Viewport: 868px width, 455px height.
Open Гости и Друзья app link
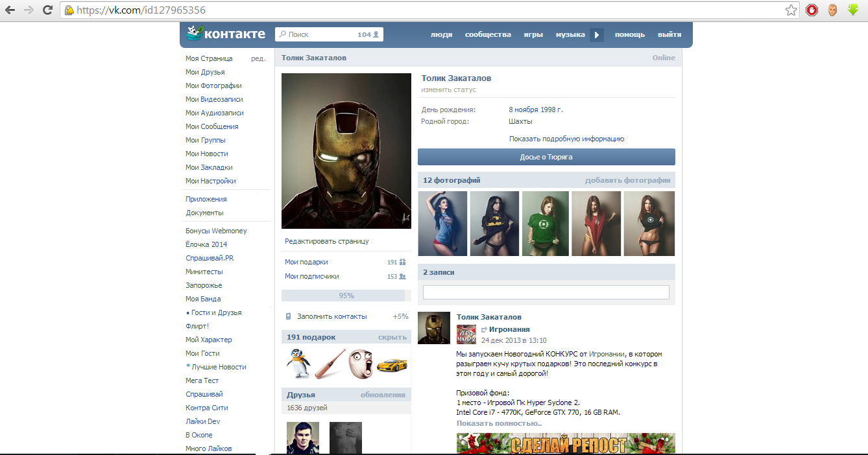pyautogui.click(x=216, y=312)
